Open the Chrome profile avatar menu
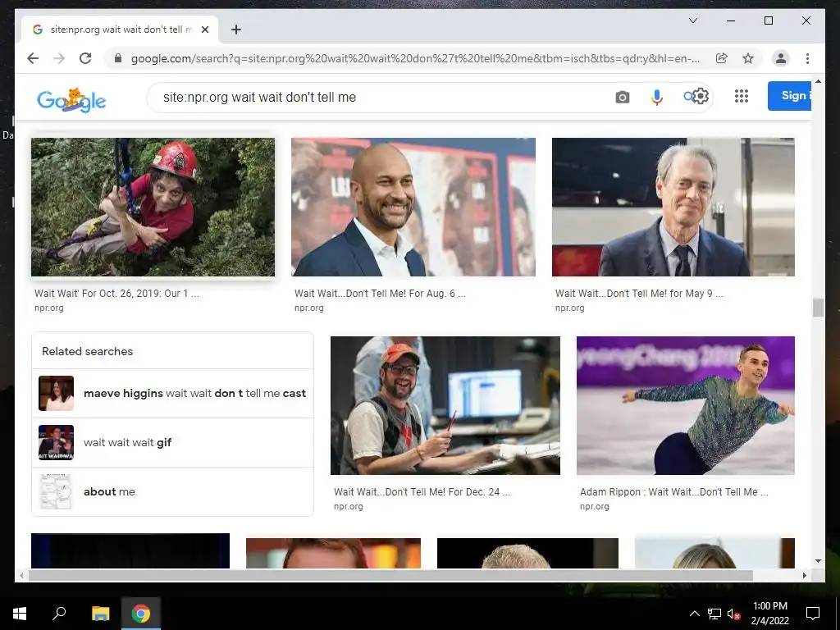The height and width of the screenshot is (630, 840). [x=781, y=58]
